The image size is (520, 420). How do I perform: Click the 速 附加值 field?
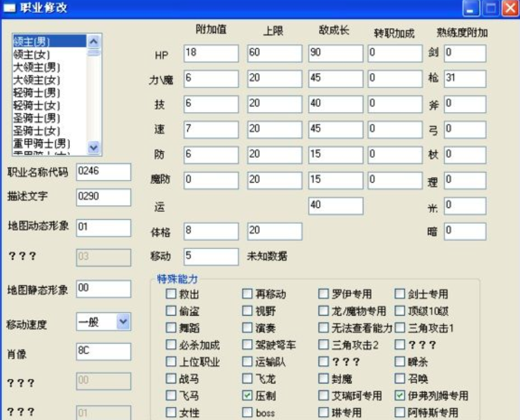pyautogui.click(x=211, y=129)
